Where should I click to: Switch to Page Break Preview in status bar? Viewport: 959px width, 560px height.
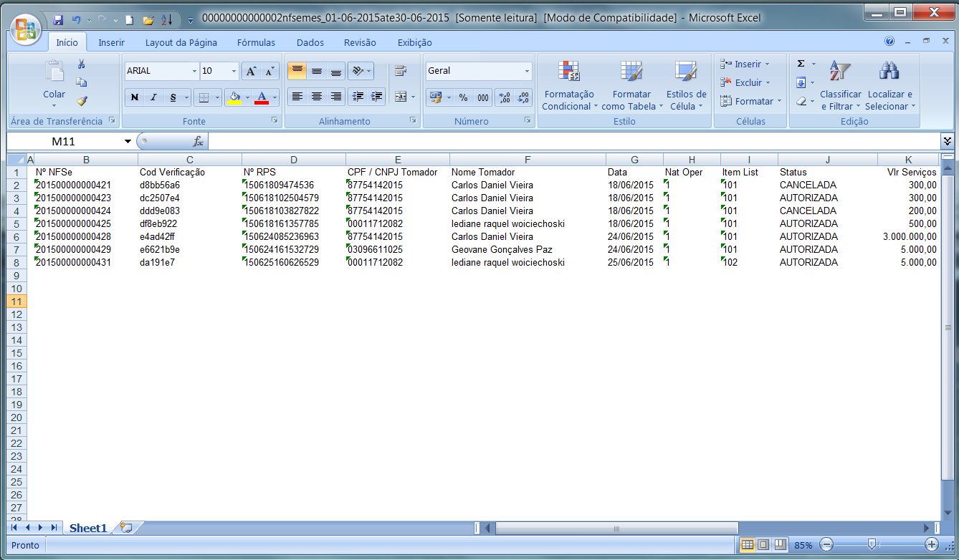pyautogui.click(x=780, y=545)
